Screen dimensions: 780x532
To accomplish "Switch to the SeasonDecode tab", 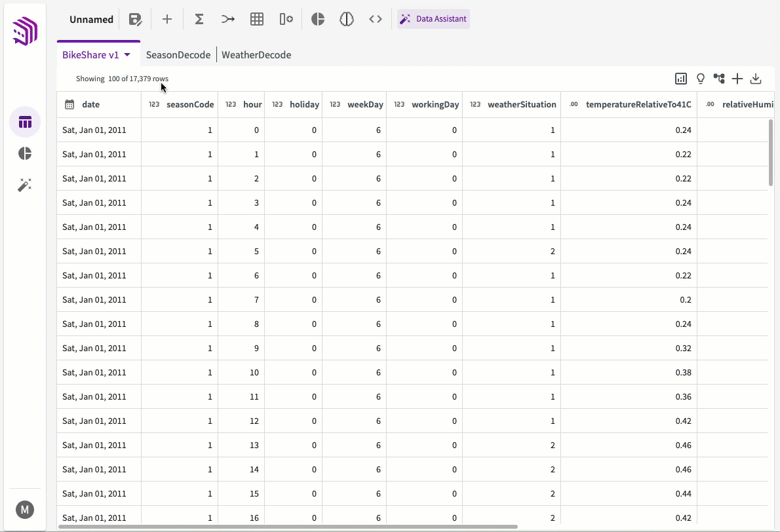I will 178,54.
